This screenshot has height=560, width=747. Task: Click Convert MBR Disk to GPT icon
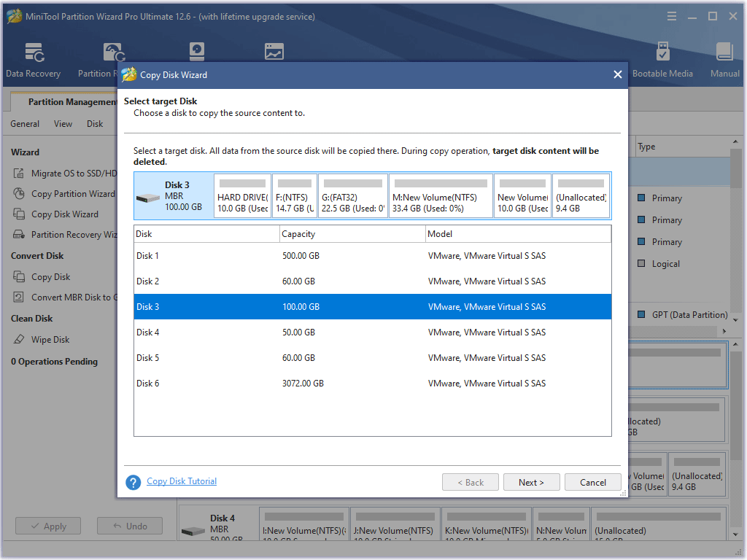[18, 297]
